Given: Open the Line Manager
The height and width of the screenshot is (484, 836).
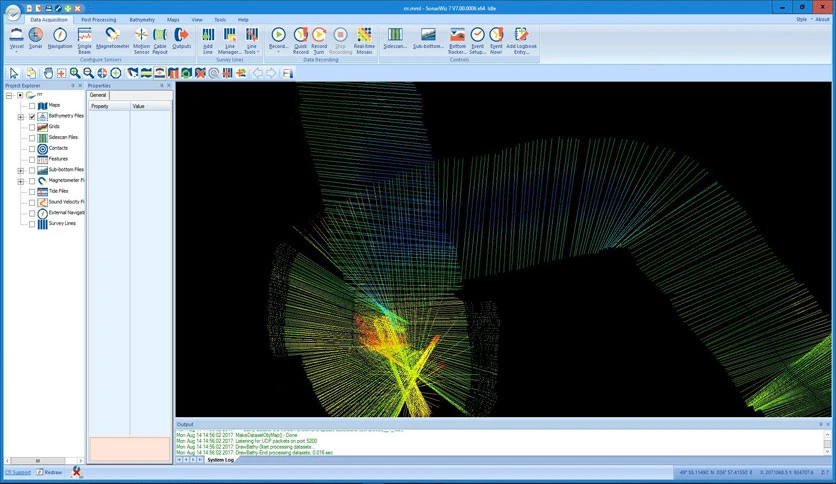Looking at the screenshot, I should 230,41.
